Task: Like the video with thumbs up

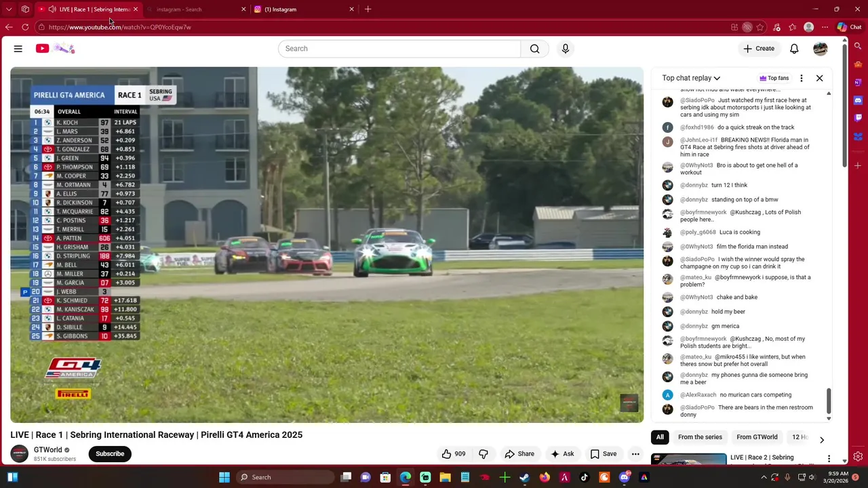Action: (454, 454)
